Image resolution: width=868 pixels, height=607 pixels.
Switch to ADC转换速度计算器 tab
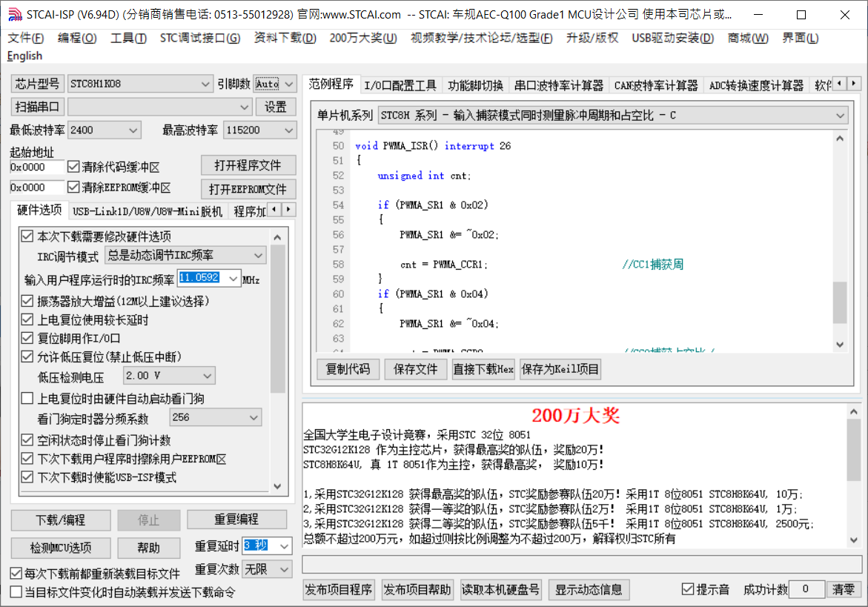tap(756, 85)
